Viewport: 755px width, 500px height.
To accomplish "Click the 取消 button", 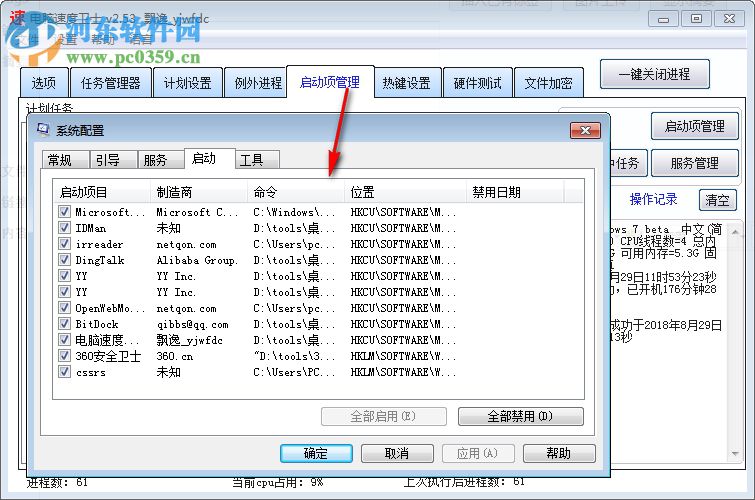I will (397, 453).
